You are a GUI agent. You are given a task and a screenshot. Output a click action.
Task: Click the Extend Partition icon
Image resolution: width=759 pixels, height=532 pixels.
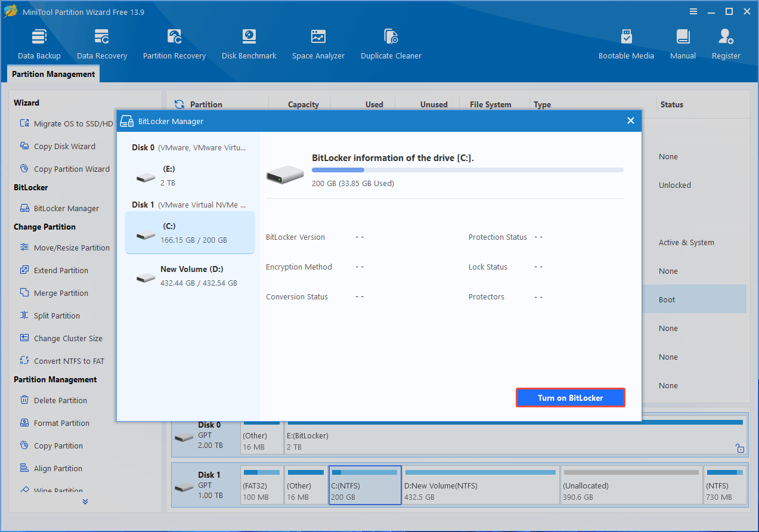pyautogui.click(x=24, y=270)
